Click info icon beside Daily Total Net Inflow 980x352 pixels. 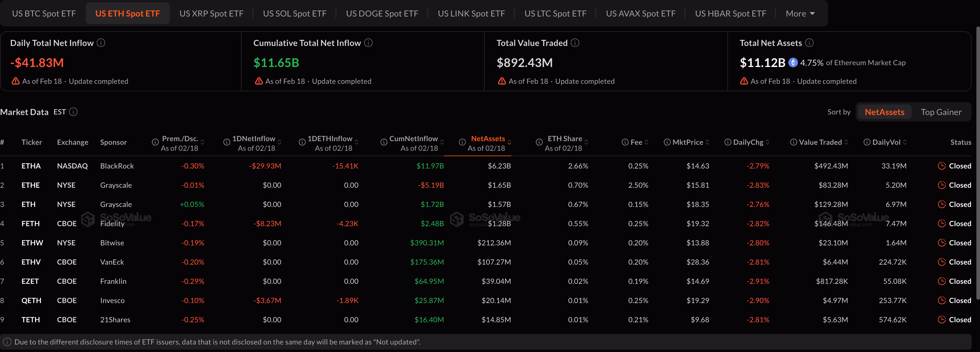pyautogui.click(x=101, y=43)
